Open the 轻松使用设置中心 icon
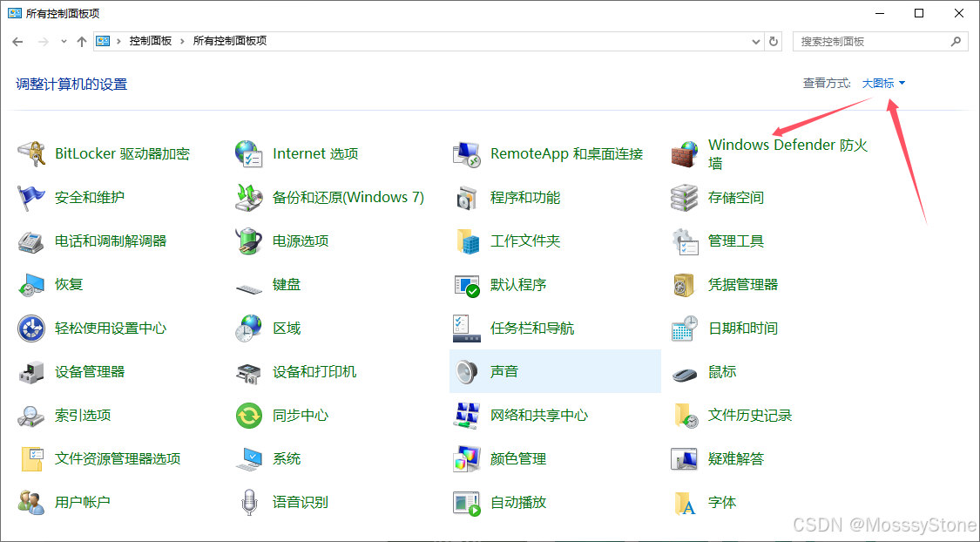This screenshot has width=980, height=542. 31,329
